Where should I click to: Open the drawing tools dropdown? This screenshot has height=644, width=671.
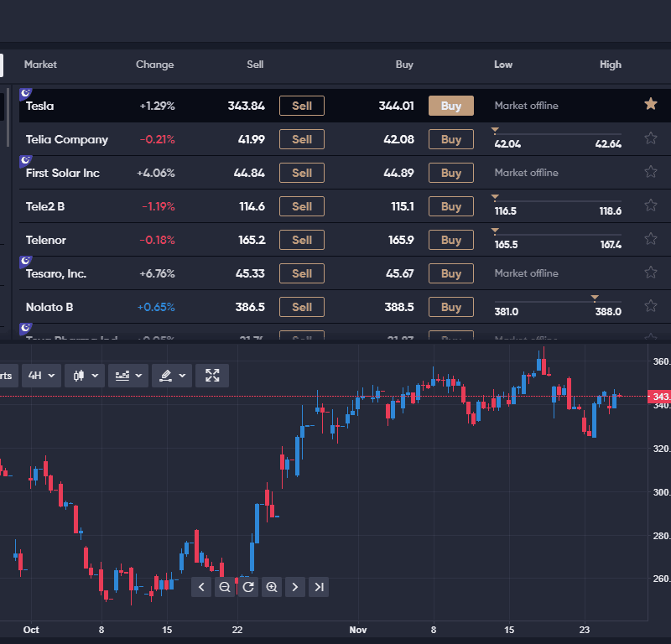[172, 376]
